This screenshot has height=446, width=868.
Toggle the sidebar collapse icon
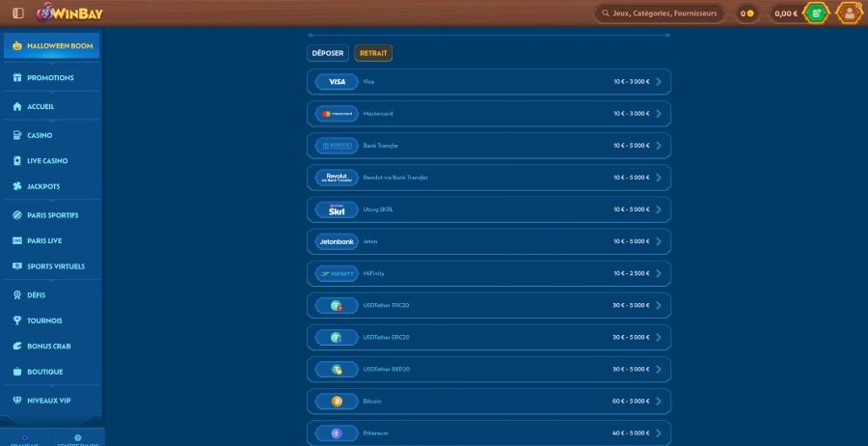tap(18, 14)
